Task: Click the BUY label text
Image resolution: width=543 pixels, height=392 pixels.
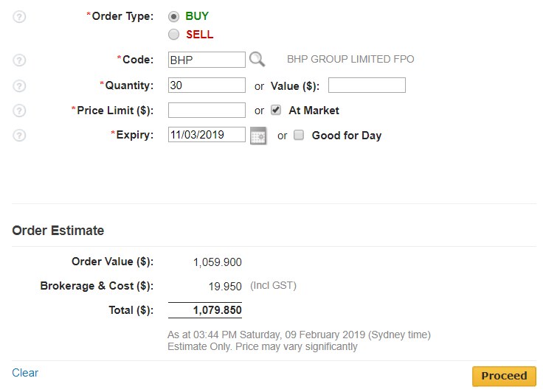Action: point(198,16)
